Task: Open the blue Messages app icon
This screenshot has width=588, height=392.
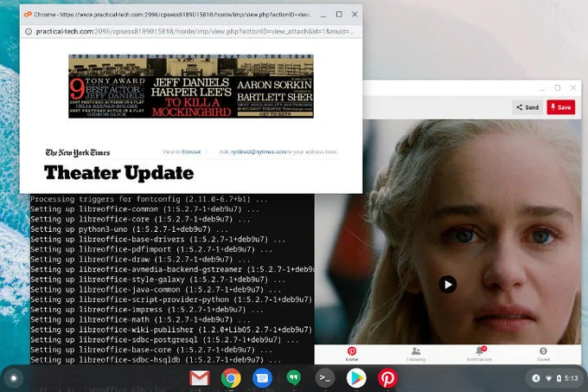Action: point(262,378)
